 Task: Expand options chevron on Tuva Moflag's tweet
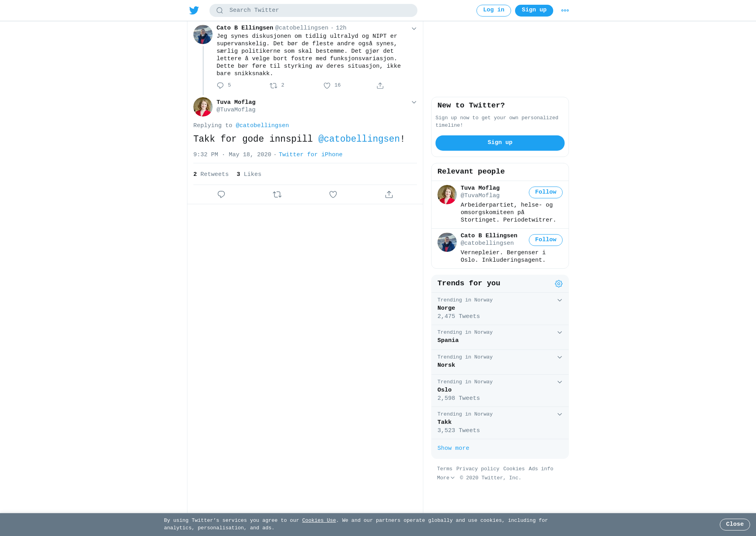pos(414,102)
